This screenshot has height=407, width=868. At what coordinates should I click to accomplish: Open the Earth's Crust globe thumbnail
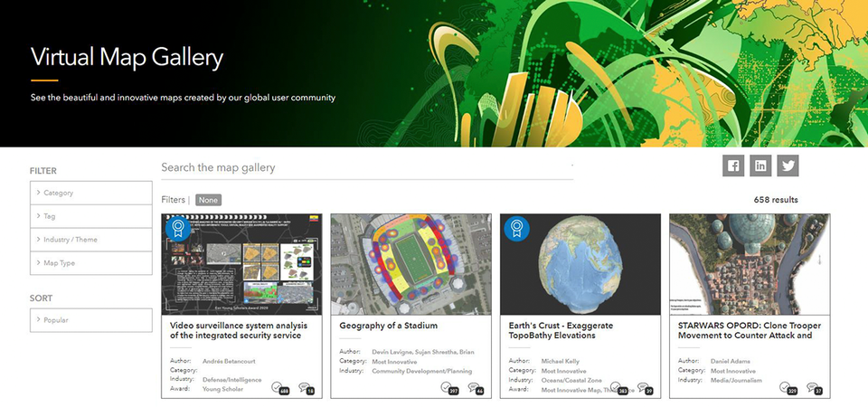580,264
